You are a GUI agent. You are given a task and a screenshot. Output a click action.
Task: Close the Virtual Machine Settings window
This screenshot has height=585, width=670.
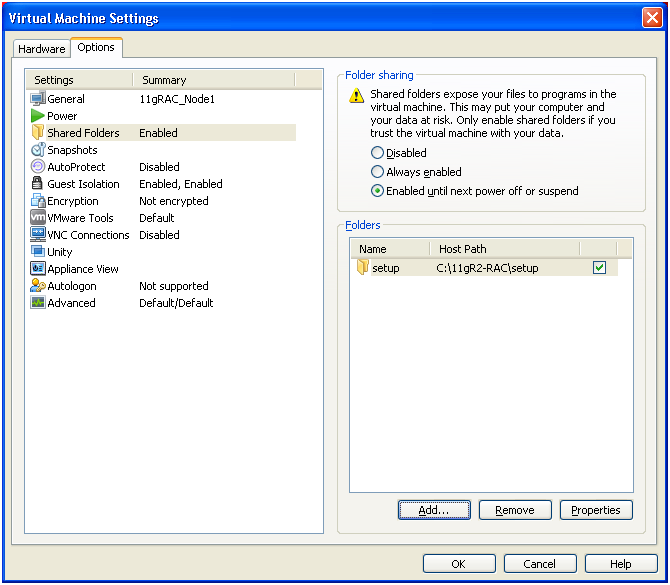(x=652, y=18)
